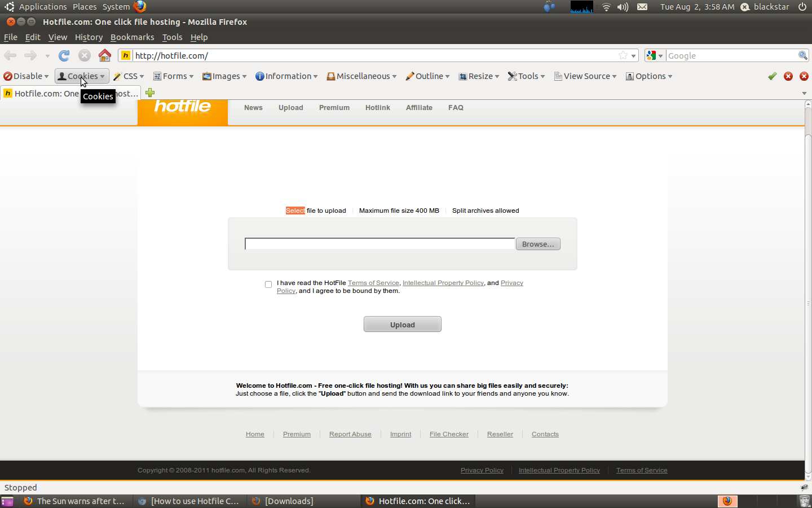This screenshot has height=508, width=812.
Task: Click the file path input field
Action: click(380, 244)
